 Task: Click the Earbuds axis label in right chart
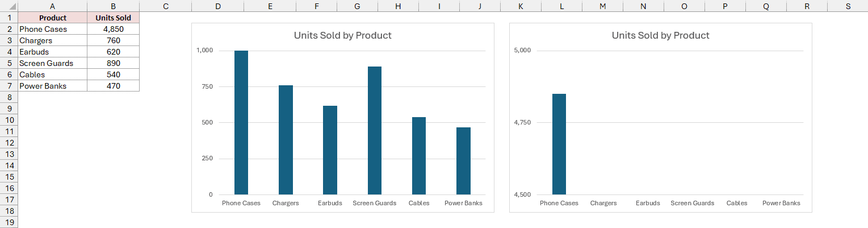[x=648, y=203]
